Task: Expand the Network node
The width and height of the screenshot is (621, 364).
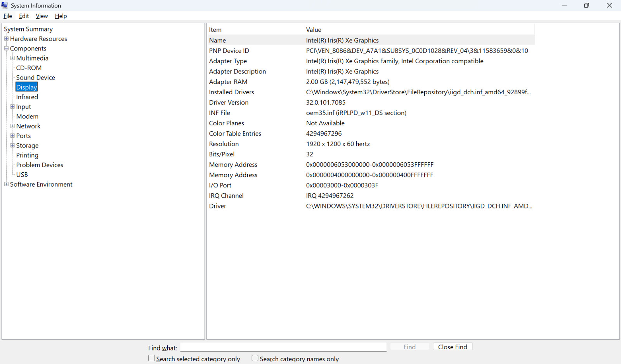Action: [12, 126]
